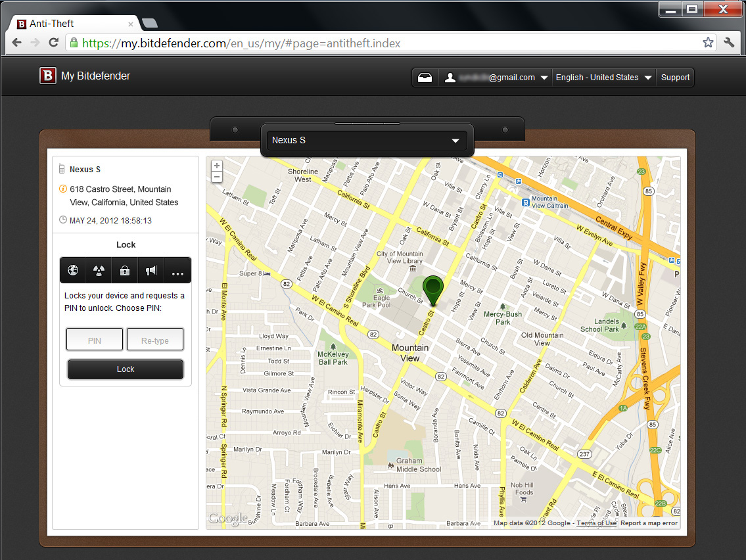Screen dimensions: 746x560
Task: Click the inbox tray icon in header
Action: click(x=425, y=78)
